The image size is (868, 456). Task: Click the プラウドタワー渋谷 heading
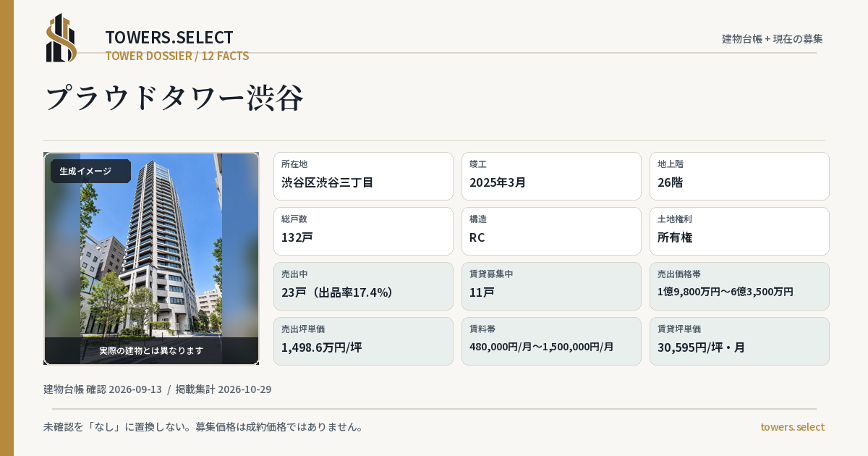point(174,98)
